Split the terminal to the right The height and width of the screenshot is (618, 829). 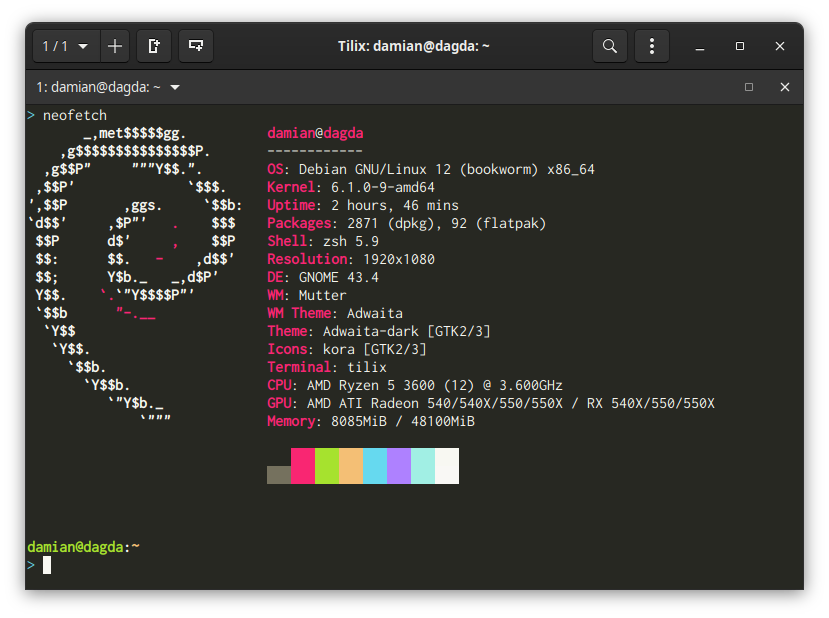coord(155,45)
